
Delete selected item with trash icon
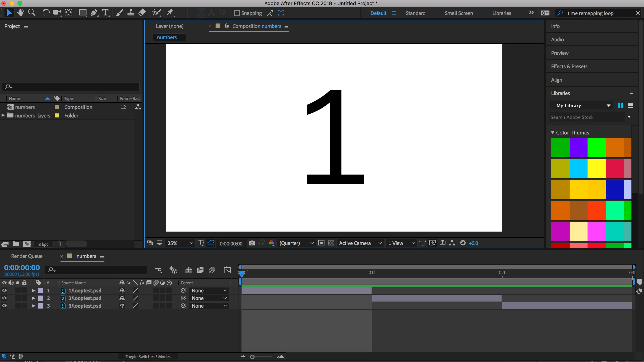click(x=59, y=244)
